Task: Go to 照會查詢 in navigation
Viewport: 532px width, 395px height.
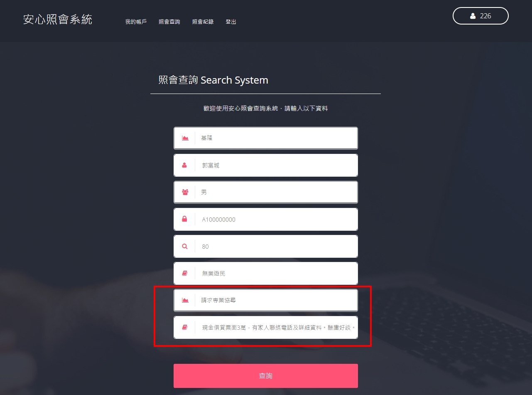Action: coord(169,22)
